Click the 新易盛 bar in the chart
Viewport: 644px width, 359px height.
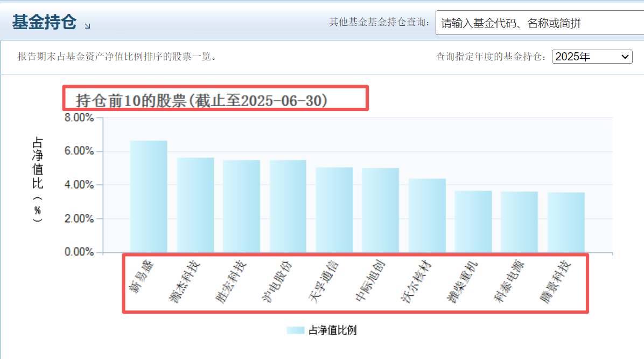[149, 197]
